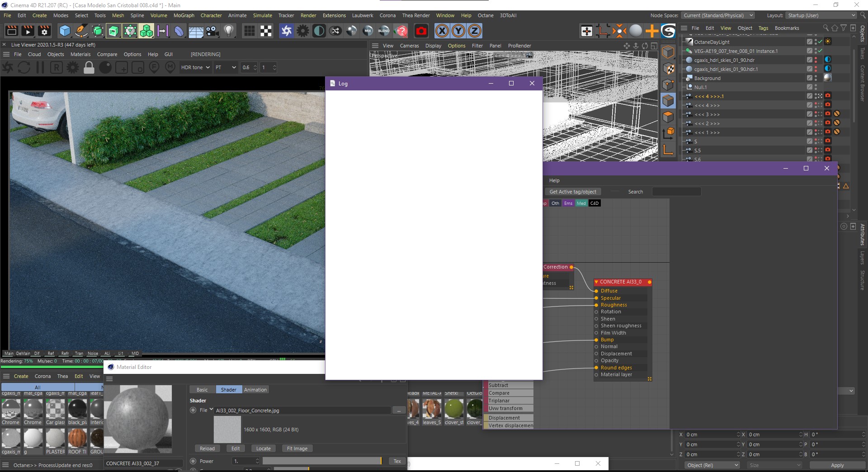Click the Render View clapperboard icon
868x472 pixels.
(12, 31)
